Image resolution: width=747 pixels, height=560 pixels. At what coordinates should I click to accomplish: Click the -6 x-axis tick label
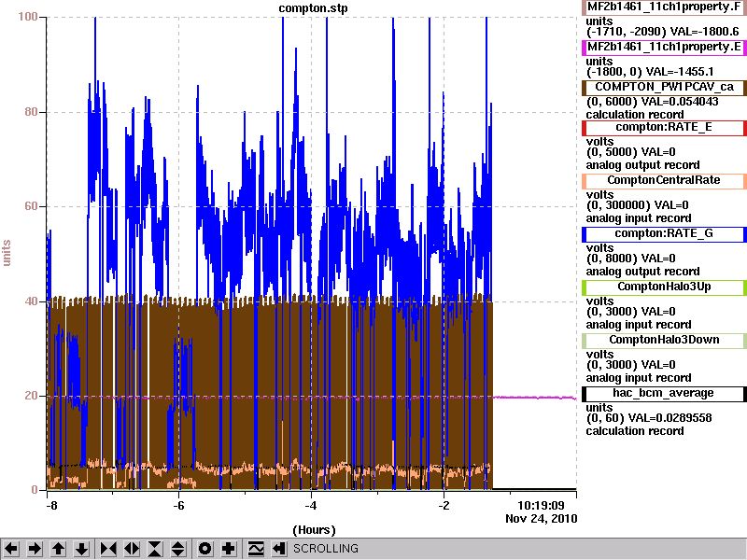pos(178,506)
